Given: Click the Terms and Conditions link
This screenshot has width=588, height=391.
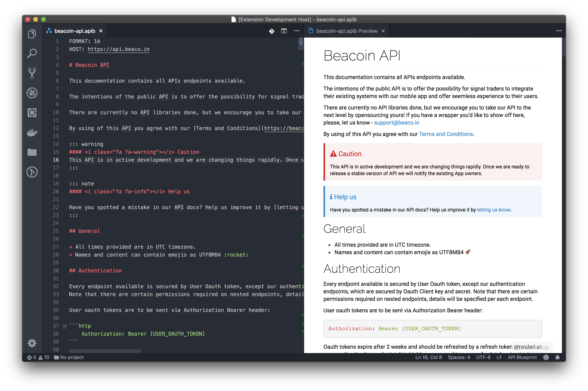Looking at the screenshot, I should click(x=446, y=134).
